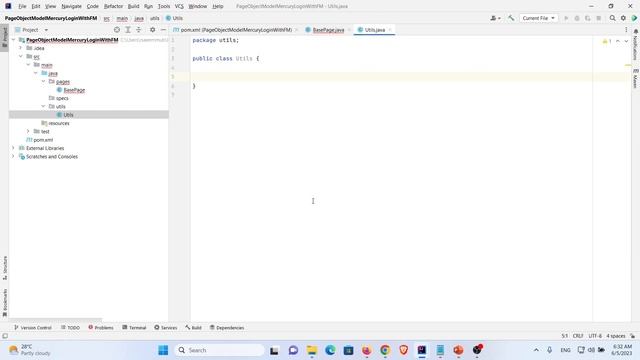Switch to the BasePage.java tab

[x=328, y=30]
